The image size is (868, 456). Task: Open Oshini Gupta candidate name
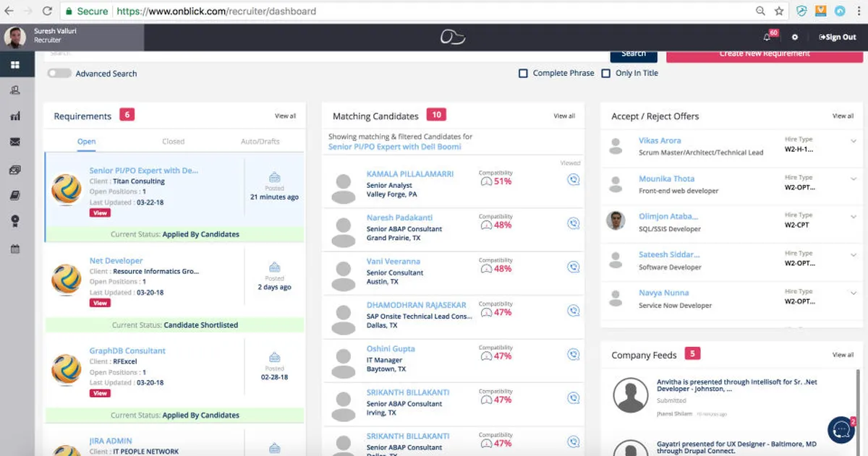391,349
